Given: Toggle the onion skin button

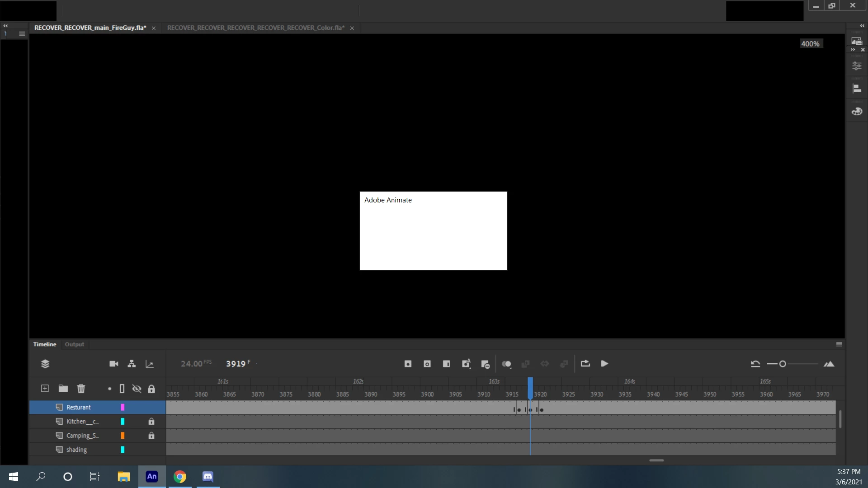Looking at the screenshot, I should click(506, 364).
